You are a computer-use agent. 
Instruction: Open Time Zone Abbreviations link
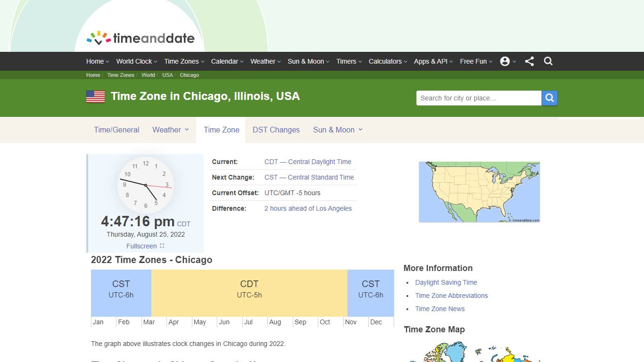452,296
